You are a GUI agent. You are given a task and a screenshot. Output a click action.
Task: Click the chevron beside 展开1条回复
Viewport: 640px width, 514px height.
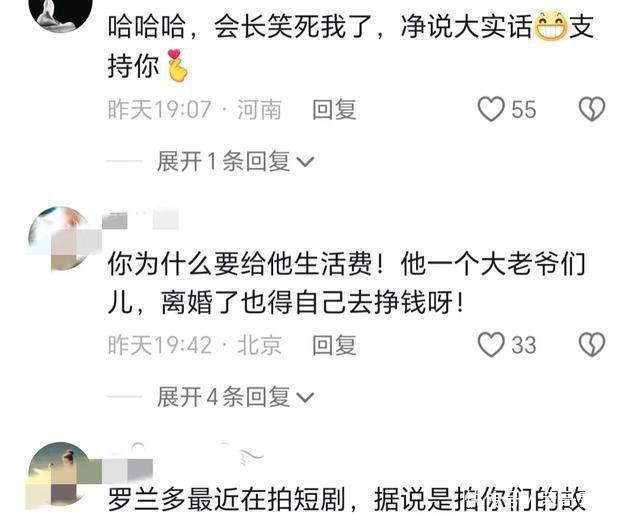(305, 162)
